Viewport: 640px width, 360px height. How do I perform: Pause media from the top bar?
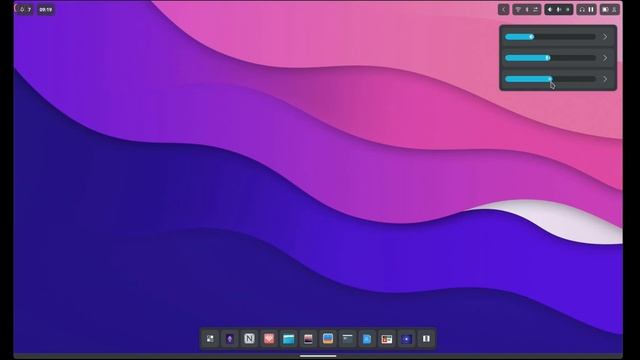click(591, 9)
